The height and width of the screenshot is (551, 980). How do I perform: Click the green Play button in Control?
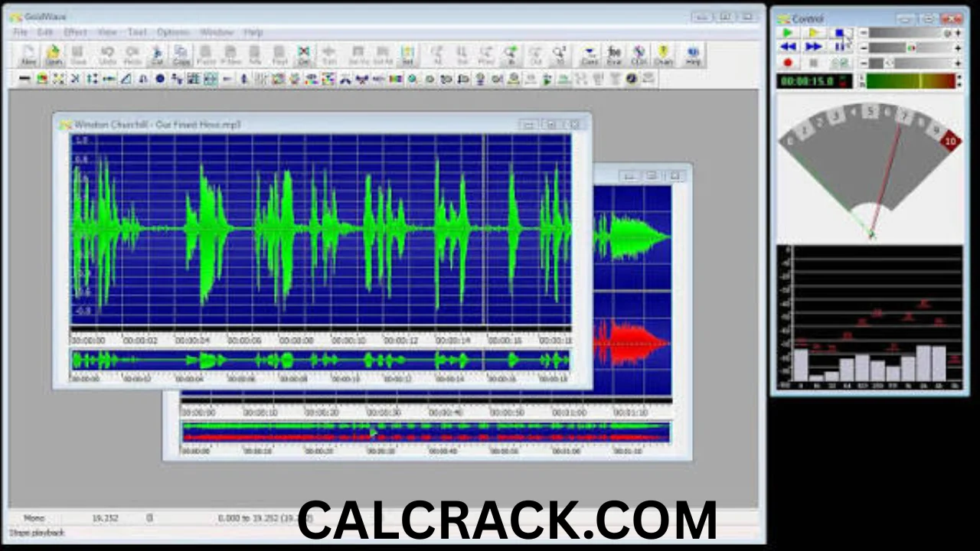coord(788,33)
